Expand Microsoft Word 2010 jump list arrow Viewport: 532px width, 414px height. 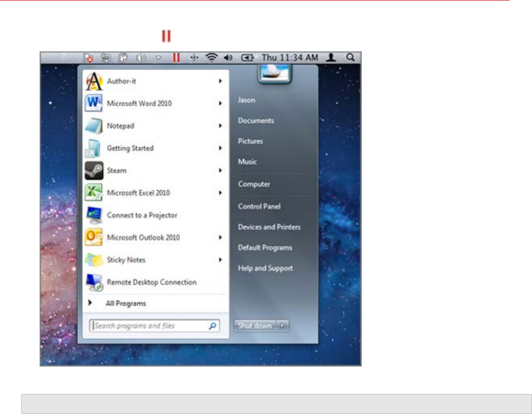(x=220, y=103)
